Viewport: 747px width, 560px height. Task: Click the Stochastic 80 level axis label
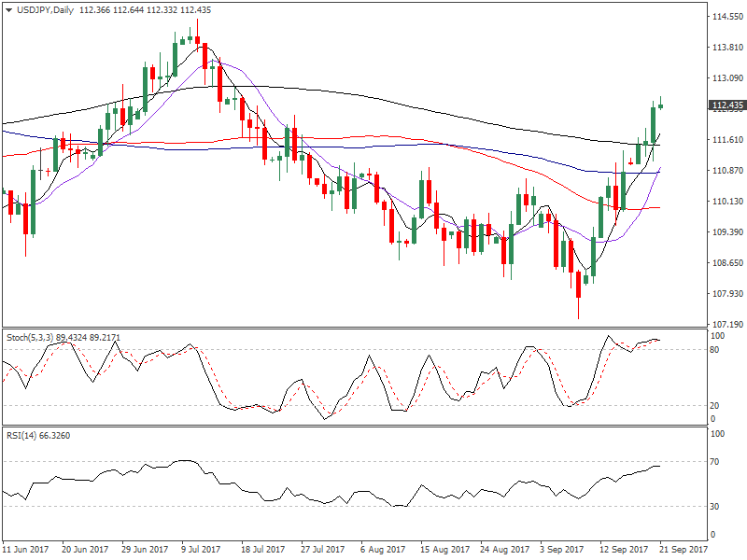click(717, 350)
